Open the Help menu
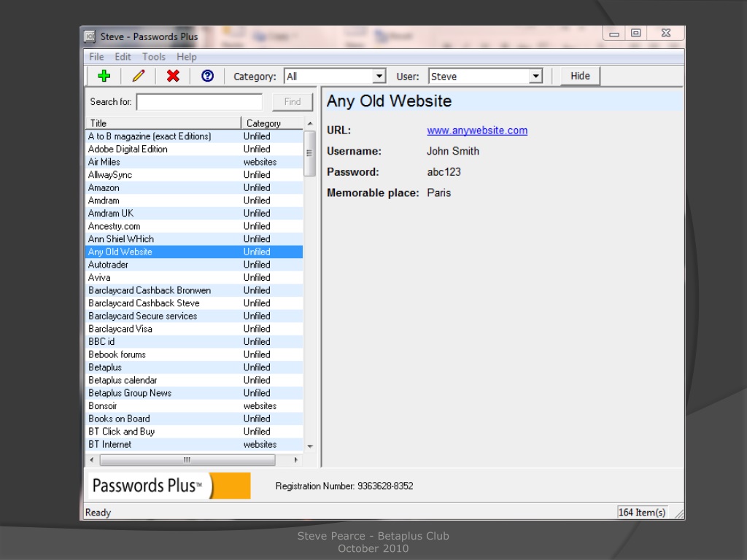Viewport: 747px width, 560px height. [x=186, y=57]
